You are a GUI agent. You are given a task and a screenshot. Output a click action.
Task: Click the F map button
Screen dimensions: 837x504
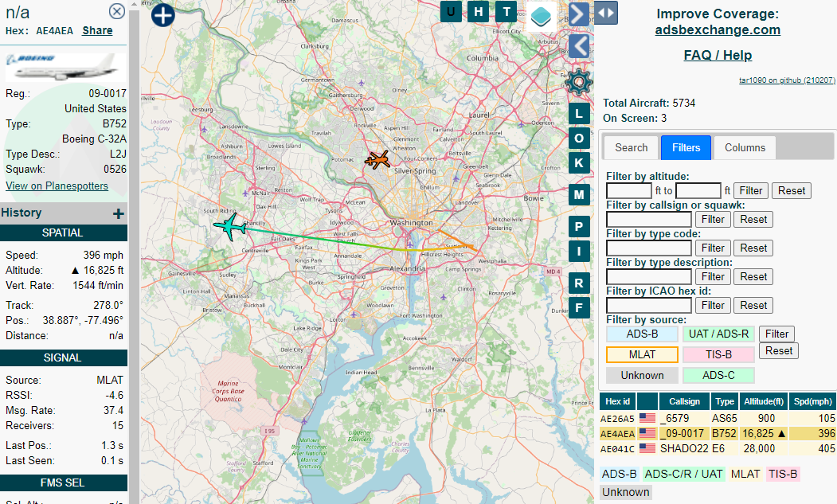point(579,307)
